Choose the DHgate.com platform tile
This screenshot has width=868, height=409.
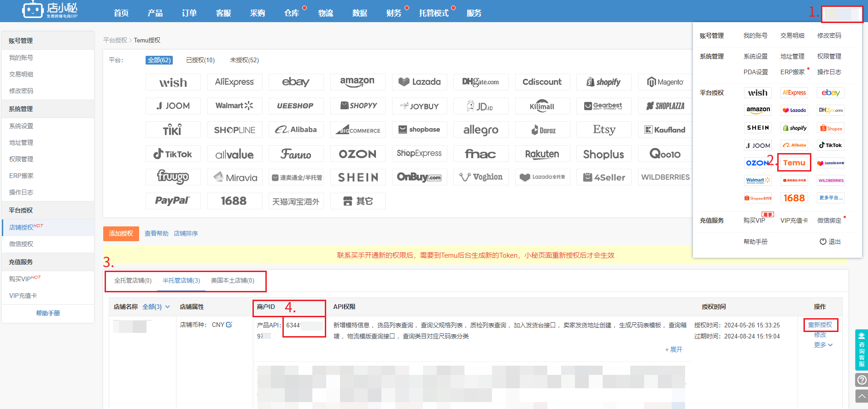click(x=481, y=82)
